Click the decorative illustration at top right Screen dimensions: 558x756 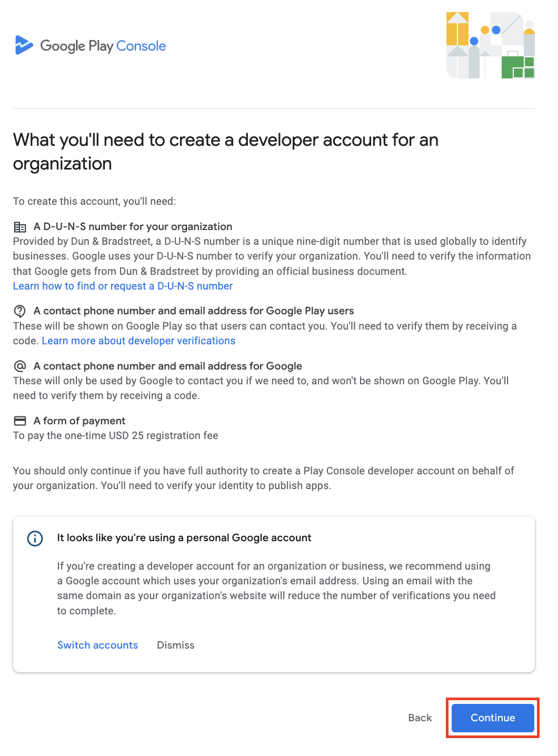click(x=491, y=45)
